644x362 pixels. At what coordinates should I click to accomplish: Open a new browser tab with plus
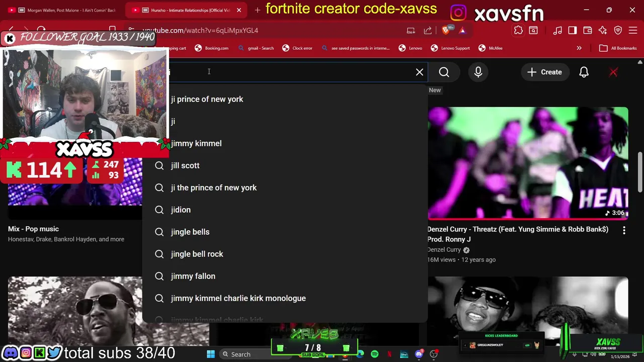coord(258,10)
